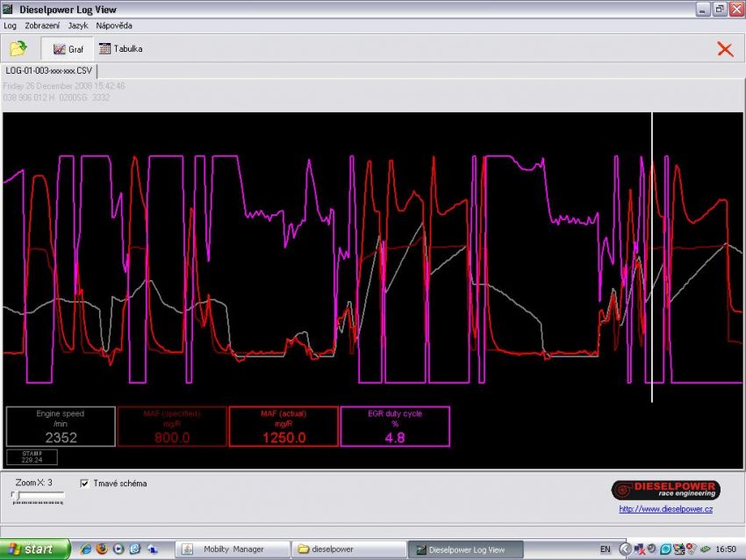
Task: Launch Windows Media Player from Quick Launch
Action: click(x=118, y=549)
